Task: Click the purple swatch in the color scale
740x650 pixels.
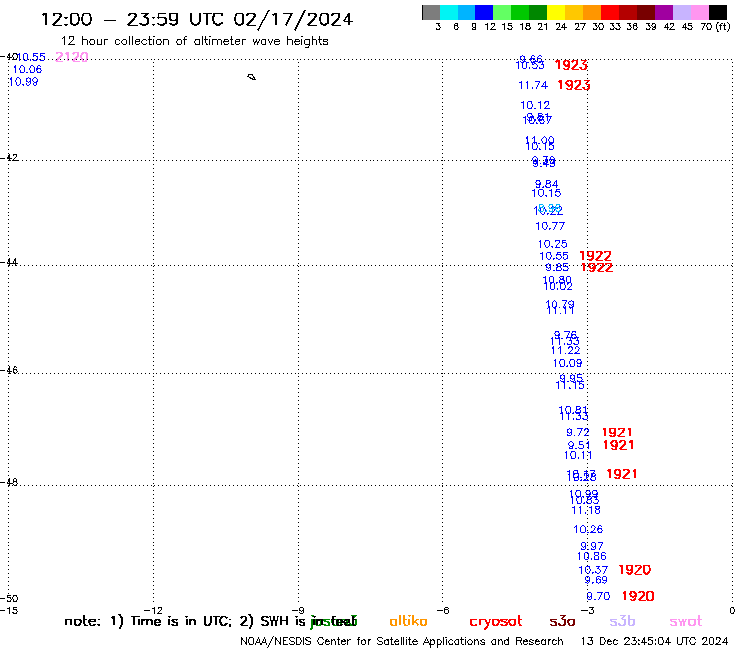Action: pos(664,12)
